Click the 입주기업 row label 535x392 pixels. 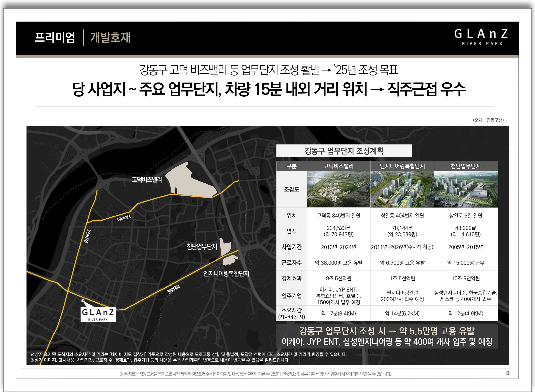pos(291,296)
